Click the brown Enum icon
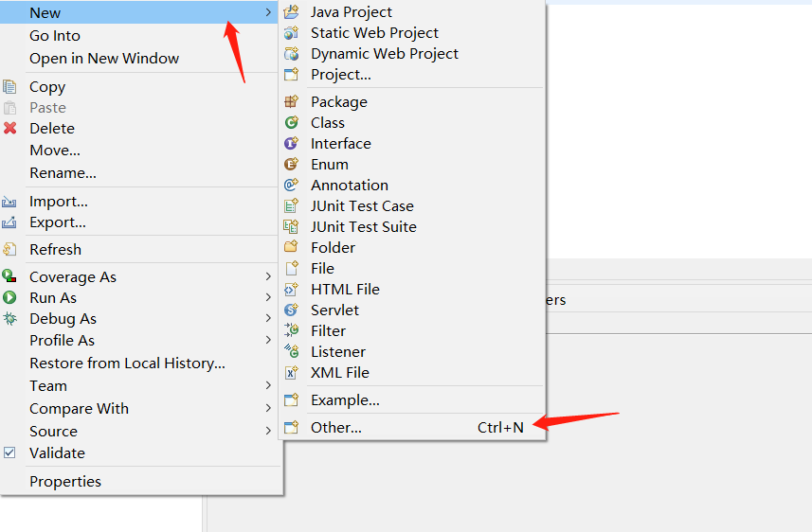812x532 pixels. pyautogui.click(x=292, y=164)
